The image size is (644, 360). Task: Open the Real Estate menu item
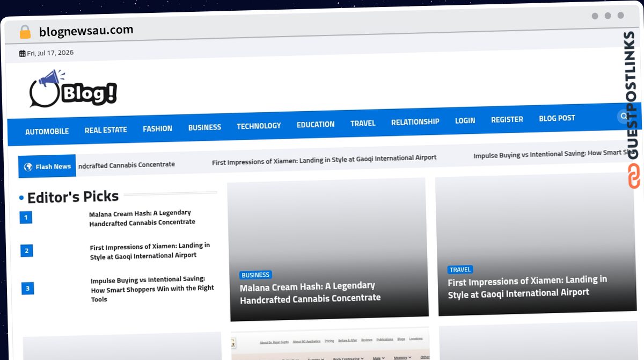106,129
